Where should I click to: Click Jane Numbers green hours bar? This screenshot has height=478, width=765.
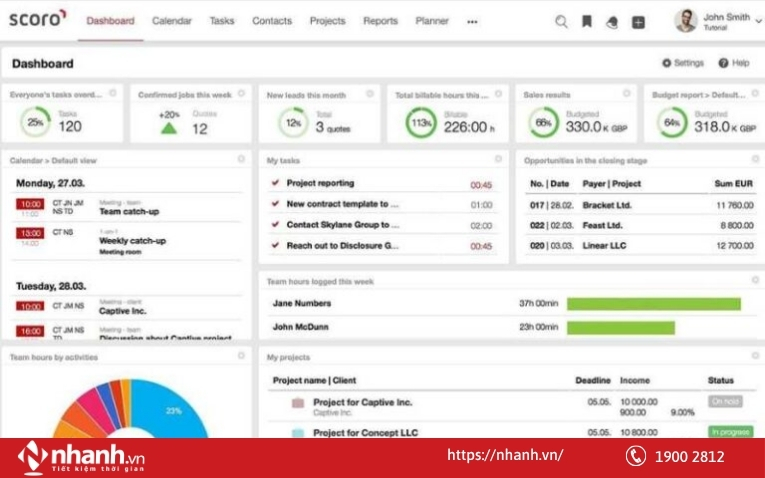click(x=654, y=304)
